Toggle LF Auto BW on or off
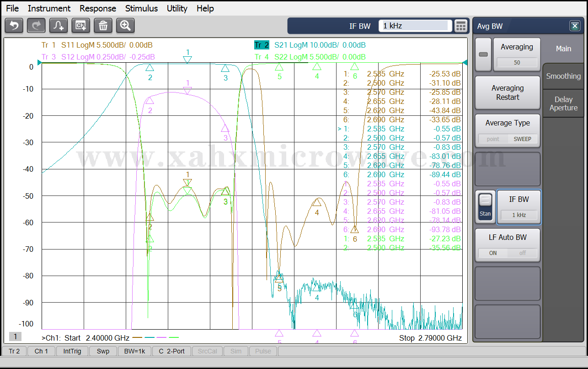Screen dimensions: 588x369 tap(508, 253)
